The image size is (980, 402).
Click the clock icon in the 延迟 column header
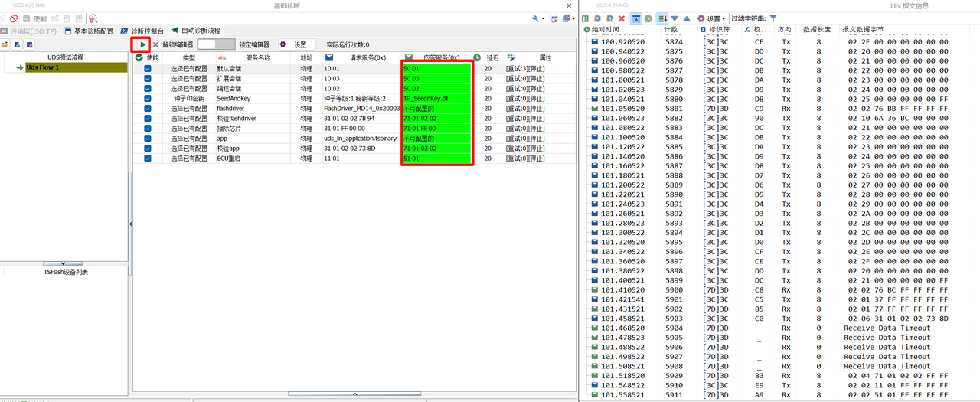[477, 57]
